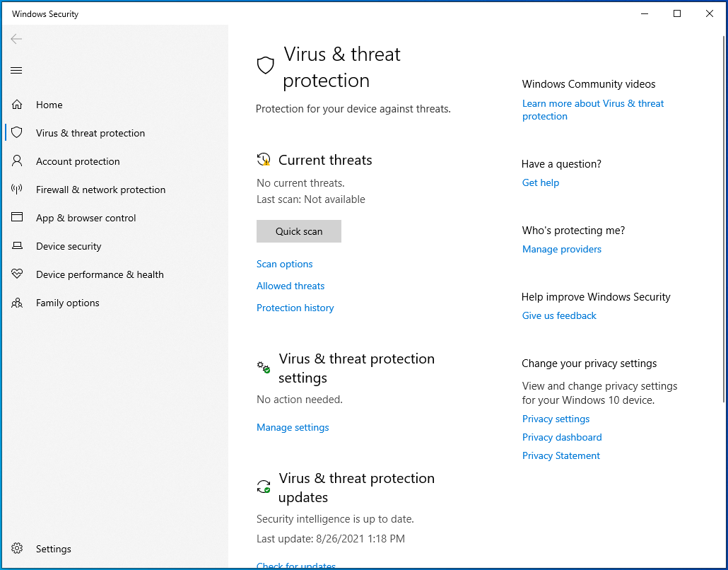
Task: Click the Device security laptop icon
Action: click(x=17, y=246)
